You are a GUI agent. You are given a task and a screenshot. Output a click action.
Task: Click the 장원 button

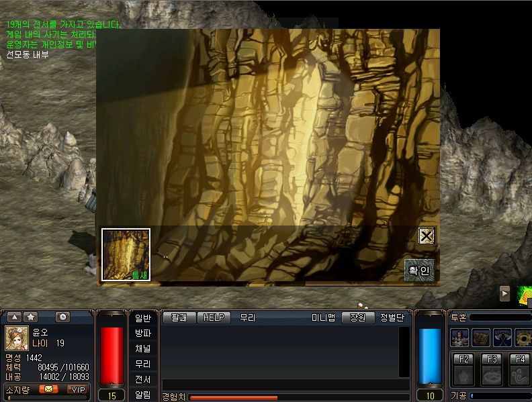click(358, 317)
